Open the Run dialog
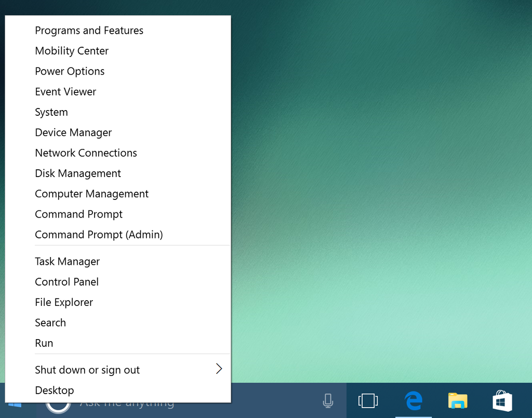532x418 pixels. 44,343
